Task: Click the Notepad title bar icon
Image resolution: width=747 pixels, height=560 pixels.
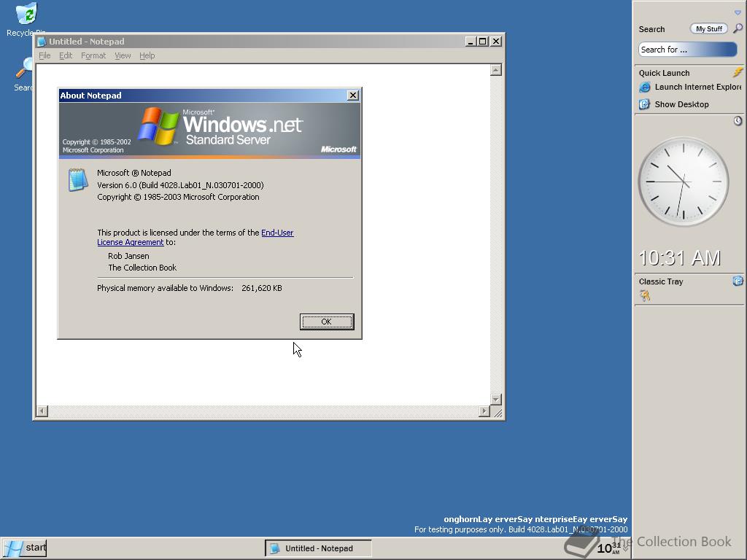Action: [42, 42]
